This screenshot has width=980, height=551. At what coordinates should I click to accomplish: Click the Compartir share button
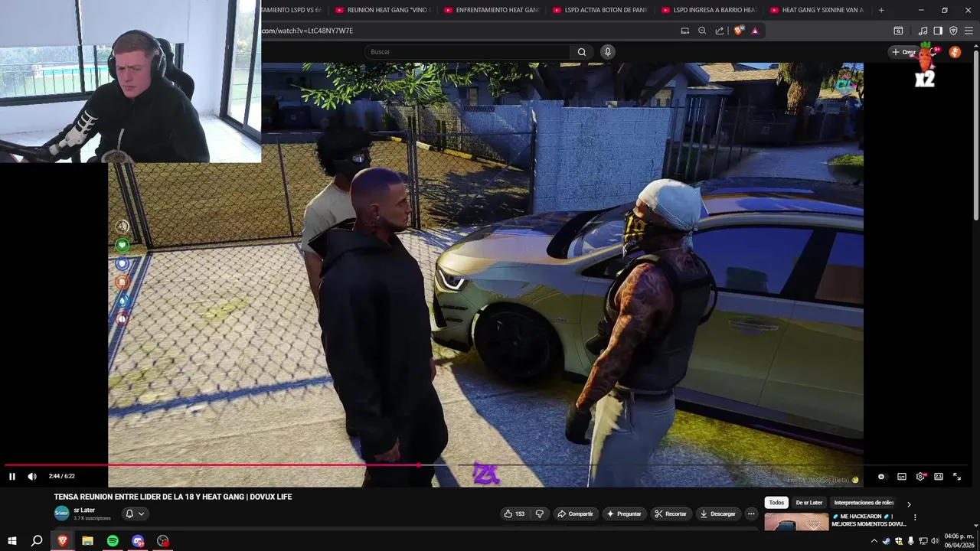[x=575, y=514]
